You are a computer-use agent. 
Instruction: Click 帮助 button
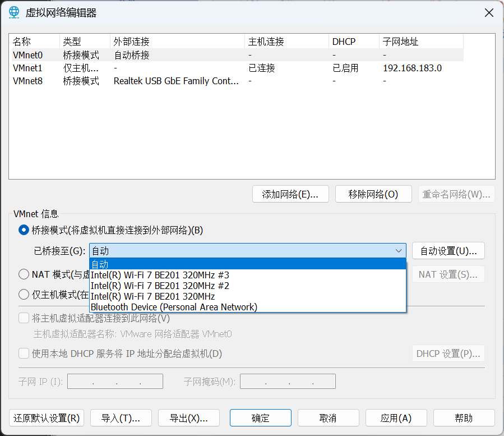pos(464,417)
